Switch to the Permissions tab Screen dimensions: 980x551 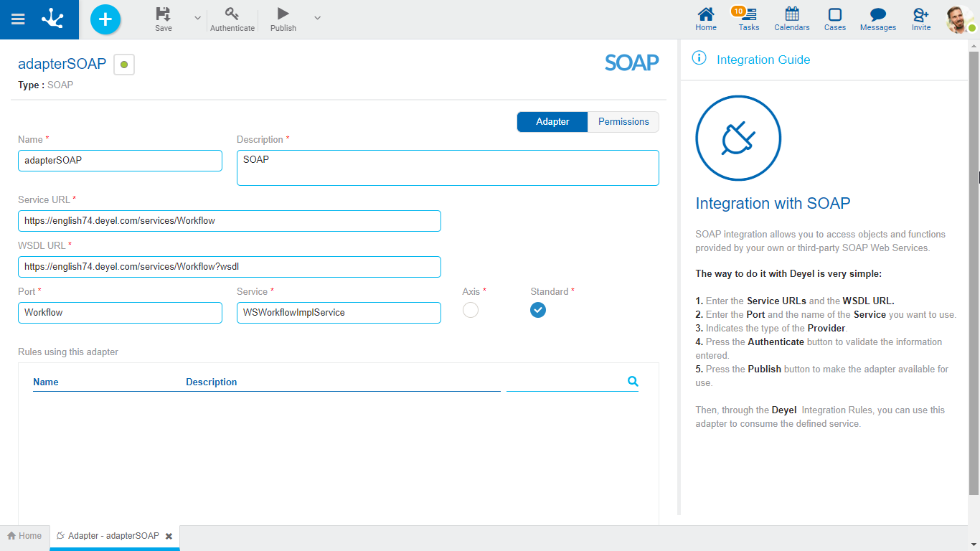pyautogui.click(x=623, y=122)
